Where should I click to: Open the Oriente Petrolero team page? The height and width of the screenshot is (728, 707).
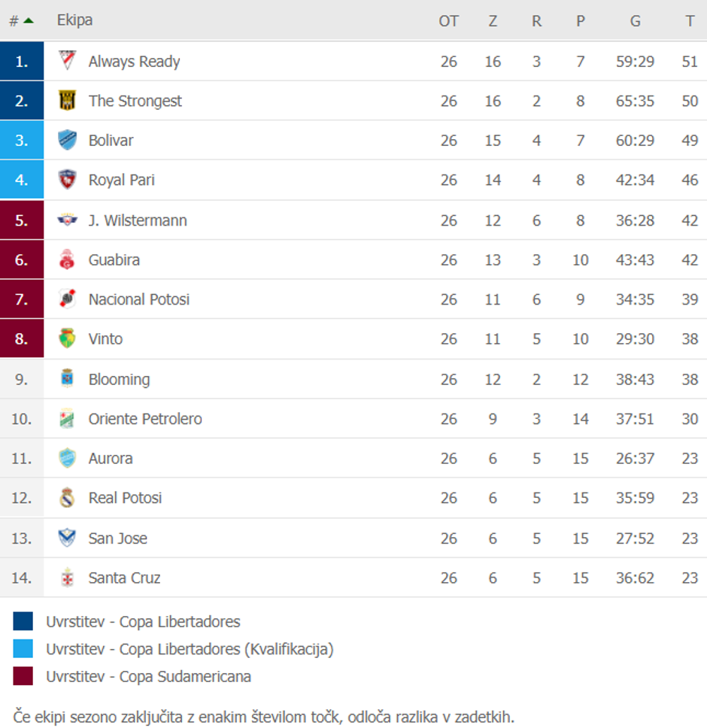(x=144, y=418)
